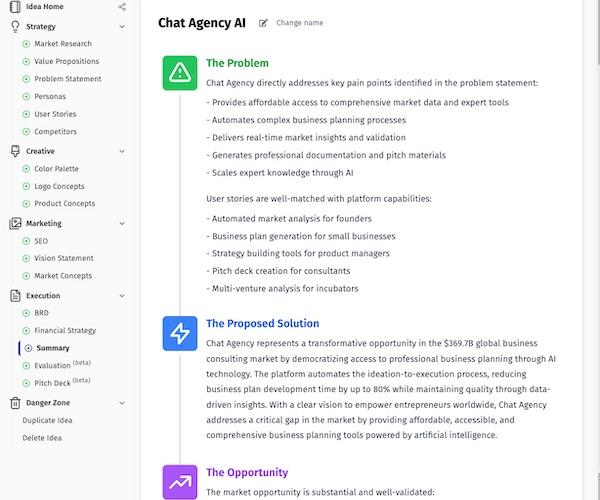Click the pencil edit icon near the title

click(x=263, y=23)
